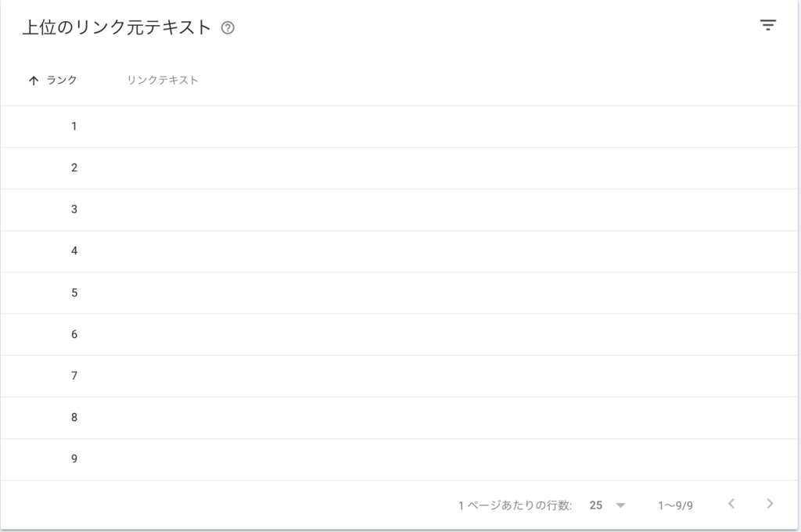Click the 上位のリンク元テキスト title
801x532 pixels.
[x=117, y=27]
